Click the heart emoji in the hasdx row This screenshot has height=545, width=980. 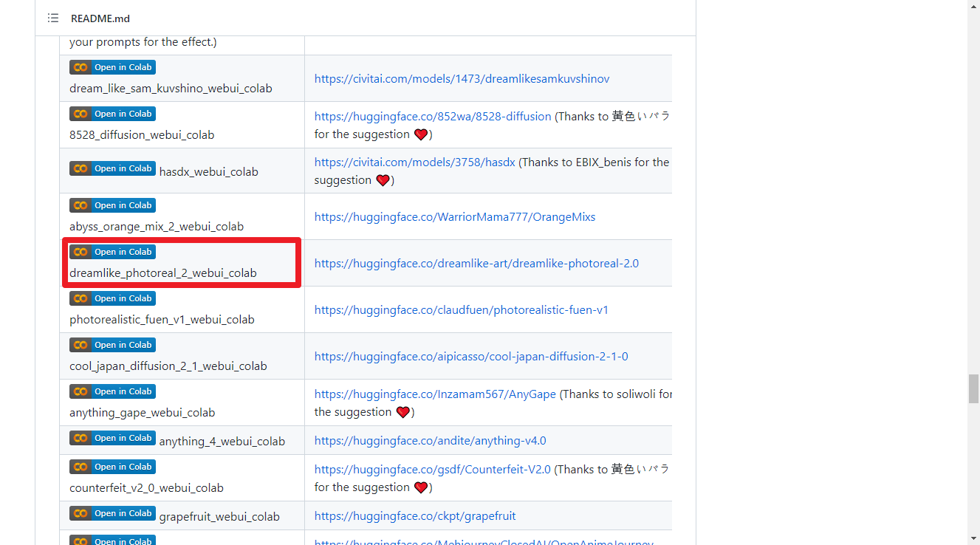tap(383, 180)
